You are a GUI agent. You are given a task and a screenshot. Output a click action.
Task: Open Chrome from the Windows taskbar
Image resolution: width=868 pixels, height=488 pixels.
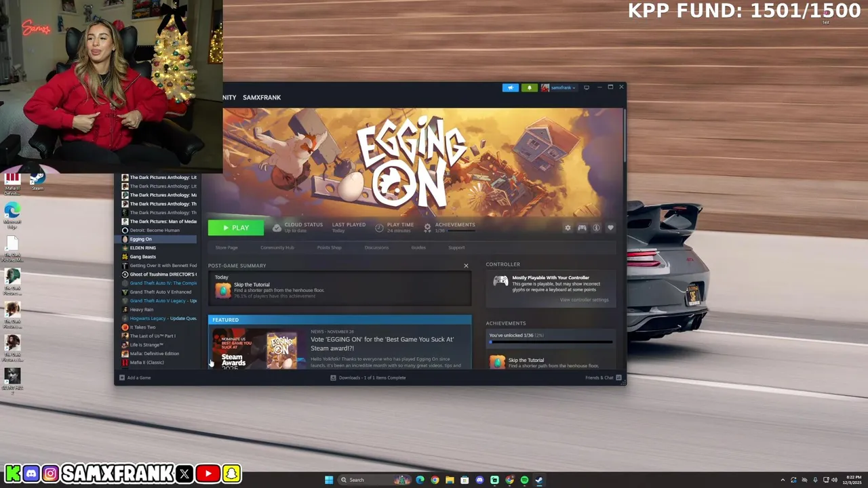435,480
